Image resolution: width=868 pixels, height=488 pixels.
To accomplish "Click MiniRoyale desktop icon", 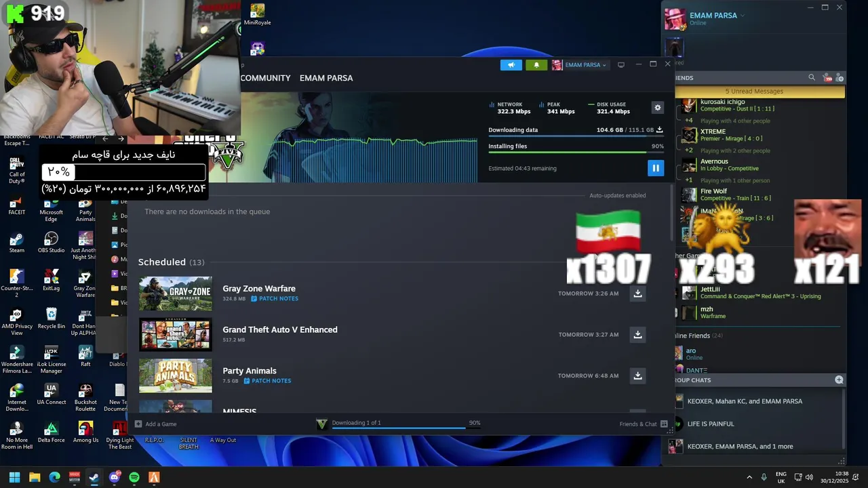I will (x=257, y=15).
